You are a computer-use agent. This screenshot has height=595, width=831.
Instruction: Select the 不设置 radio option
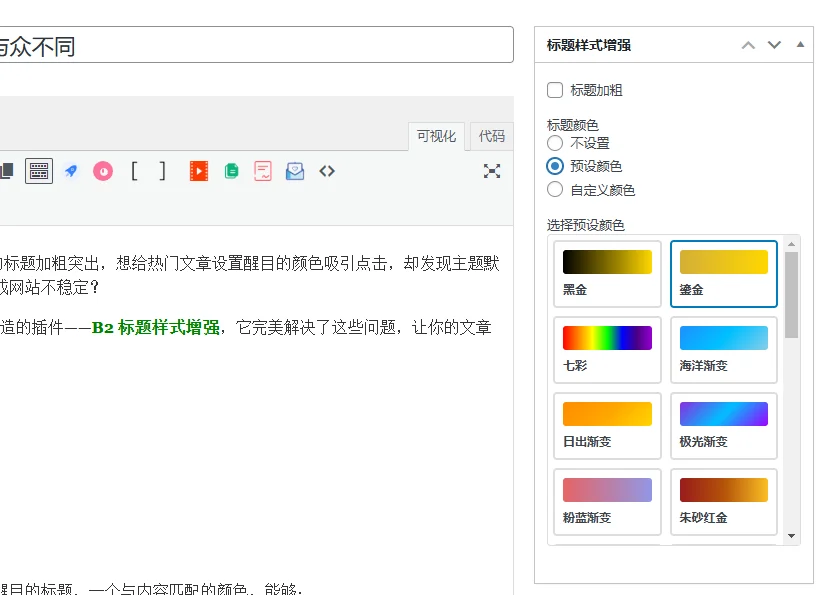coord(555,143)
